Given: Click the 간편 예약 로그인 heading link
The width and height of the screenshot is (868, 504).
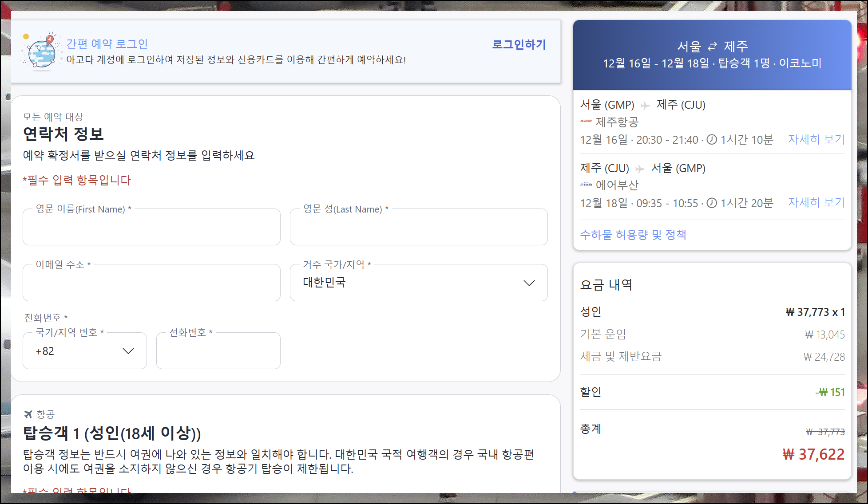Looking at the screenshot, I should tap(107, 44).
